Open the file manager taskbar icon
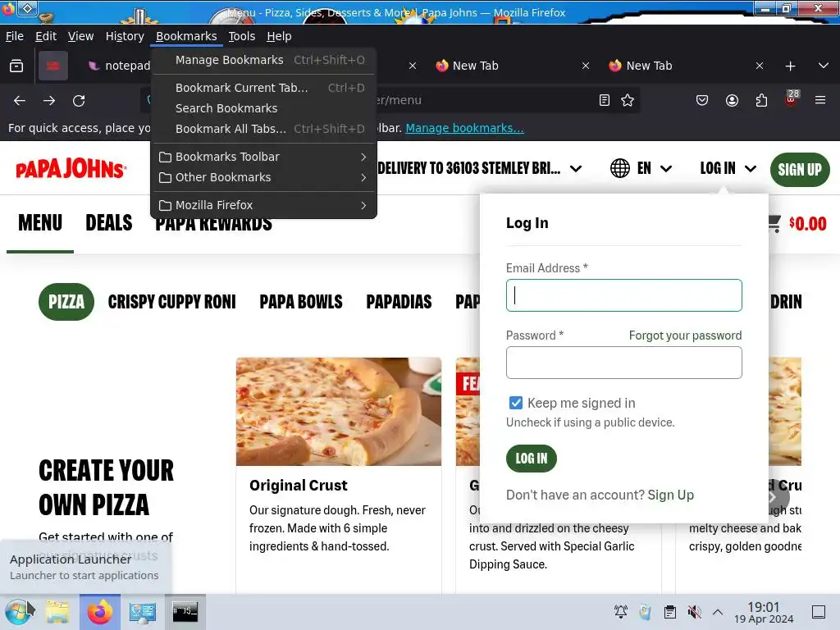 pos(57,612)
